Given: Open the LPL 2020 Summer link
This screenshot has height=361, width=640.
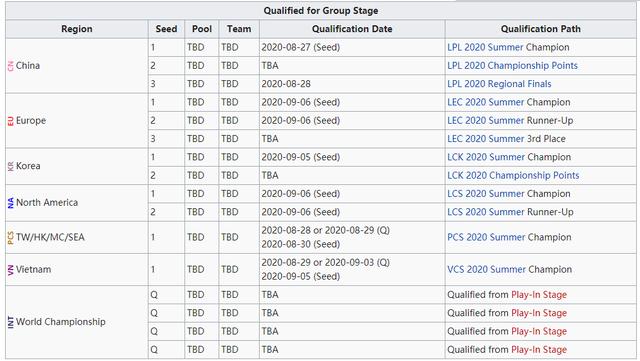Looking at the screenshot, I should coord(485,47).
